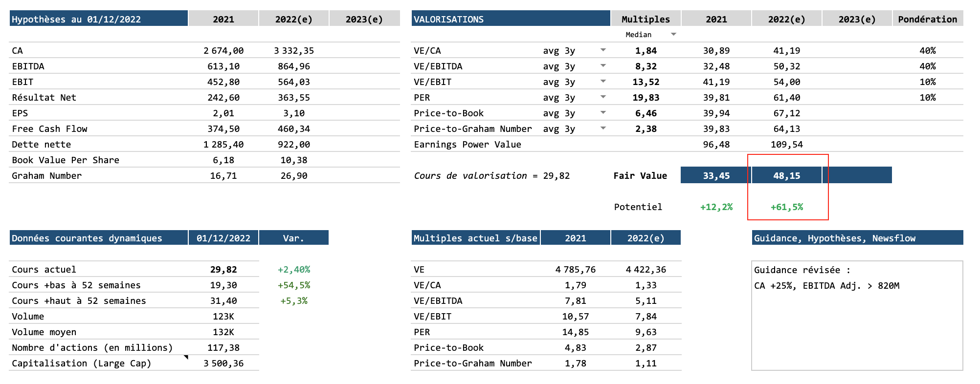
Task: Click the Hypothèses au 01/12/2022 header
Action: [98, 19]
